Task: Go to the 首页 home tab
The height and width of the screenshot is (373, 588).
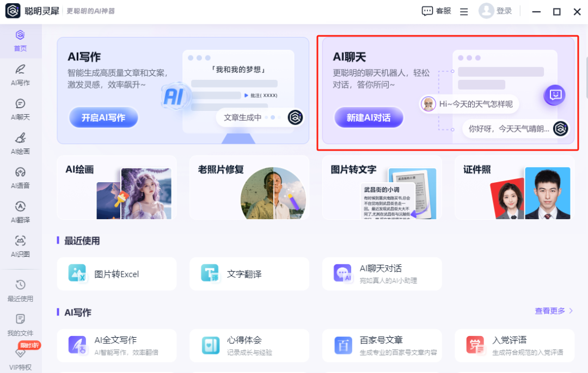Action: pyautogui.click(x=20, y=41)
